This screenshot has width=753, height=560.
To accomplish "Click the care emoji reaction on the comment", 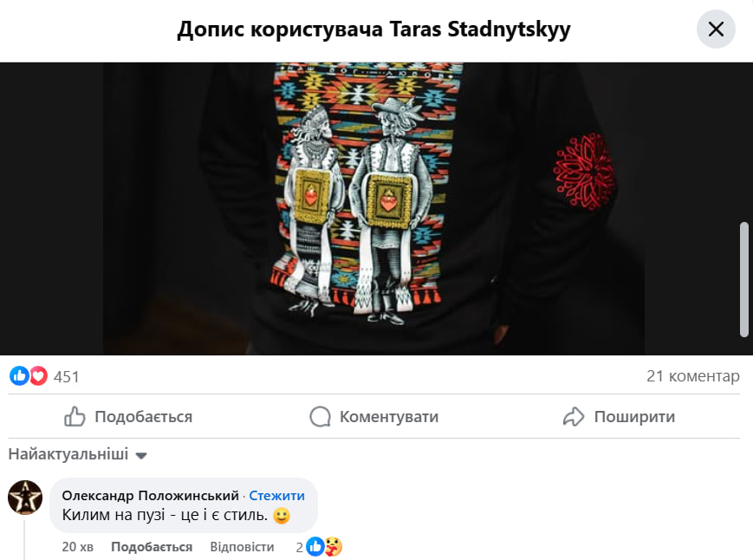I will (x=333, y=546).
